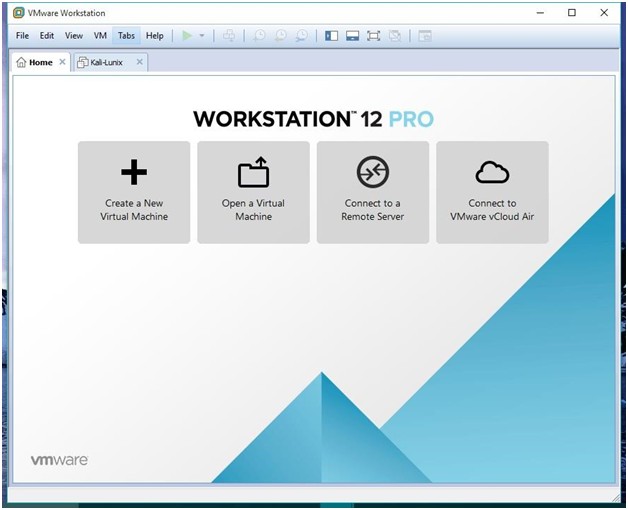Click the console view toolbar icon
Screen dimensions: 628x510
click(x=425, y=36)
